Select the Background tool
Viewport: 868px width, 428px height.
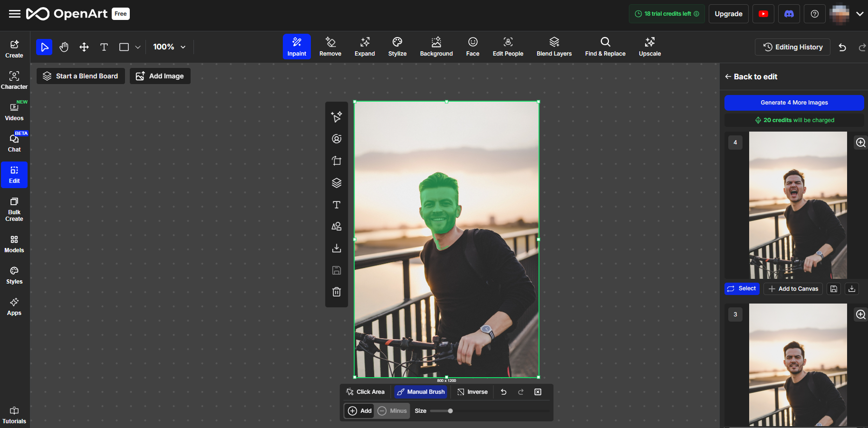click(x=436, y=47)
